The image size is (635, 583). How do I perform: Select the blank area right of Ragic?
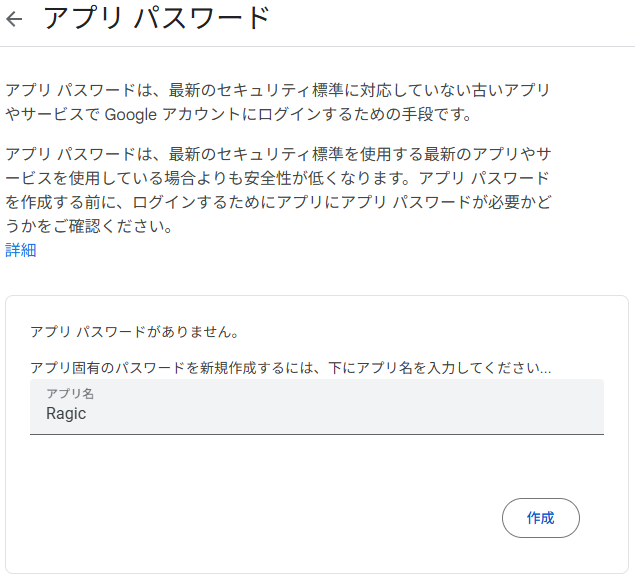click(x=344, y=414)
